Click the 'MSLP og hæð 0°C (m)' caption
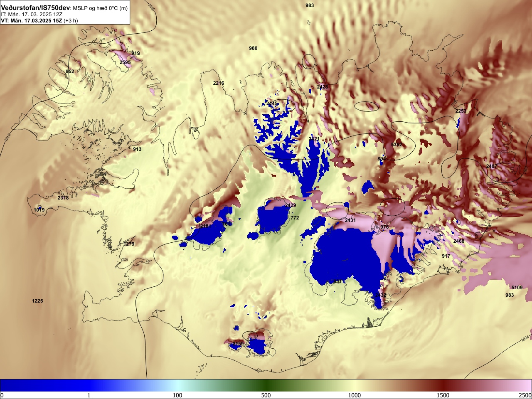The image size is (532, 399). [x=100, y=8]
